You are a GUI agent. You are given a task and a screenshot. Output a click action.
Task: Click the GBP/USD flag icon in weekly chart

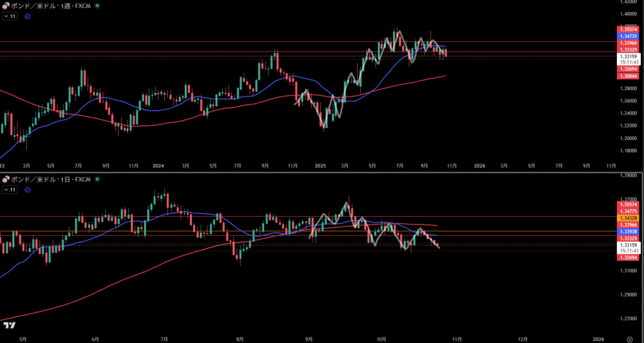coord(6,6)
